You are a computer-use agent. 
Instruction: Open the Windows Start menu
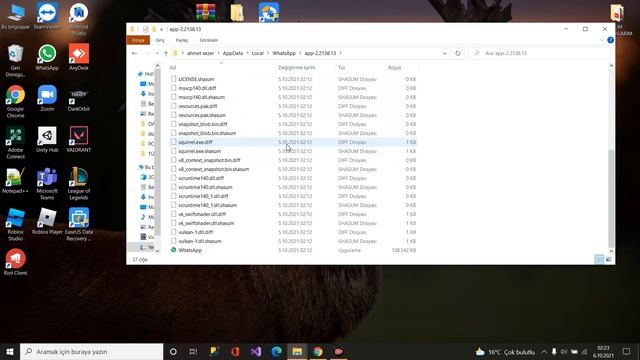tap(10, 351)
